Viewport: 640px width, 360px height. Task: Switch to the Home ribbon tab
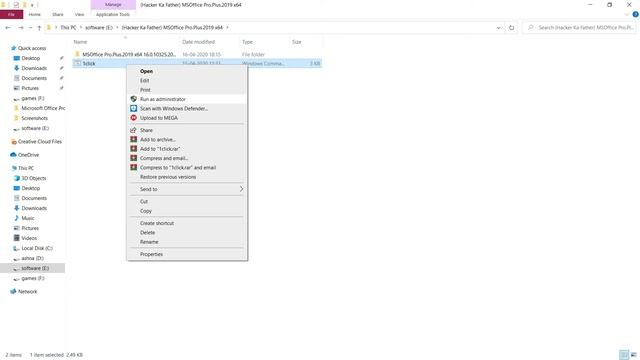[x=35, y=14]
